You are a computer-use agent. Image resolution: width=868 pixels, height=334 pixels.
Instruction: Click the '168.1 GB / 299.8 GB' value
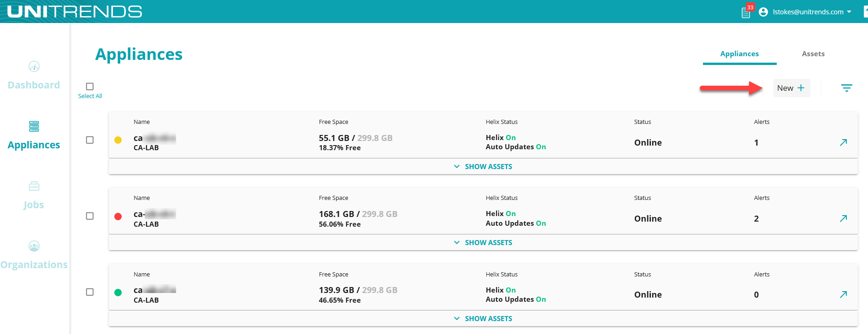point(358,214)
